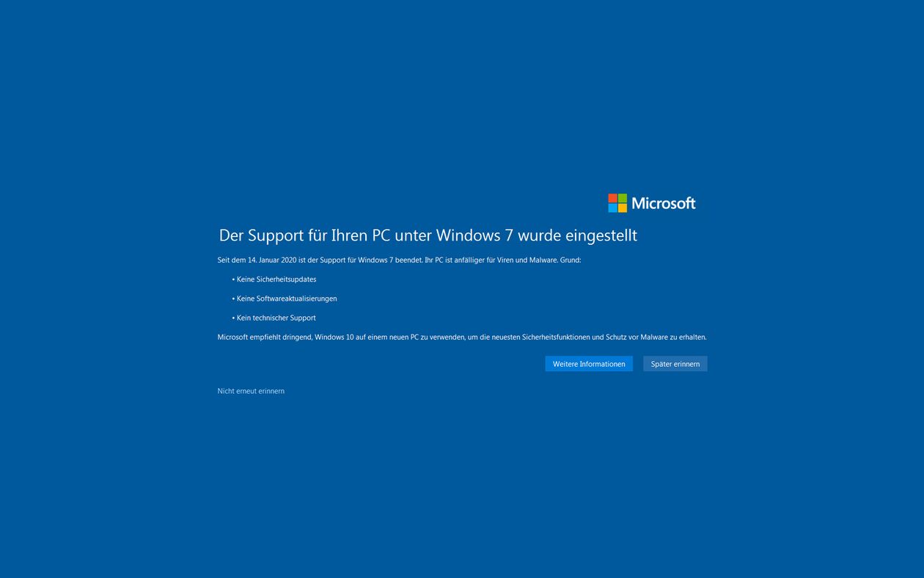Click the yellow square of Microsoft logo
Image resolution: width=924 pixels, height=578 pixels.
click(x=623, y=208)
